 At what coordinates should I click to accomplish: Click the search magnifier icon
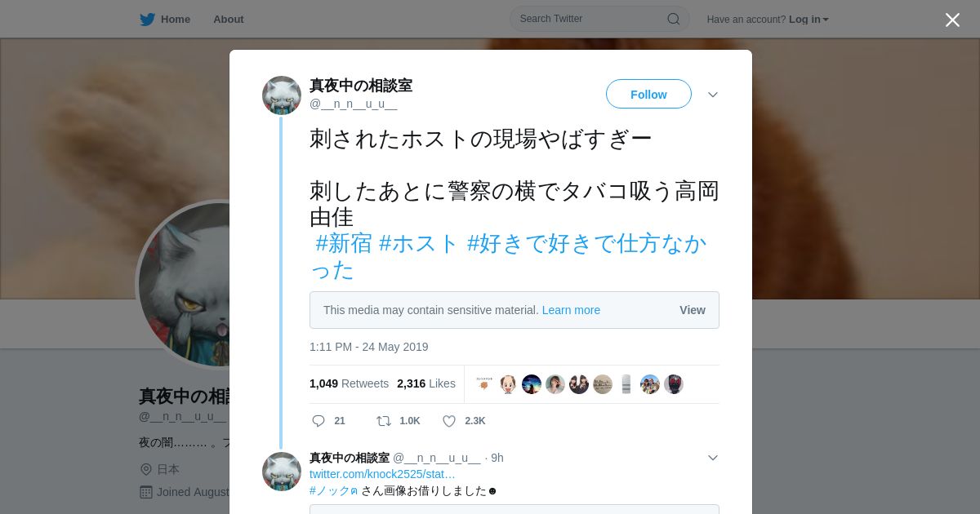tap(674, 19)
